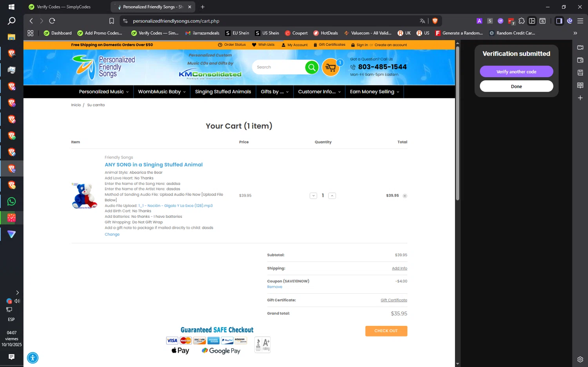
Task: Click Sign in link
Action: 362,45
